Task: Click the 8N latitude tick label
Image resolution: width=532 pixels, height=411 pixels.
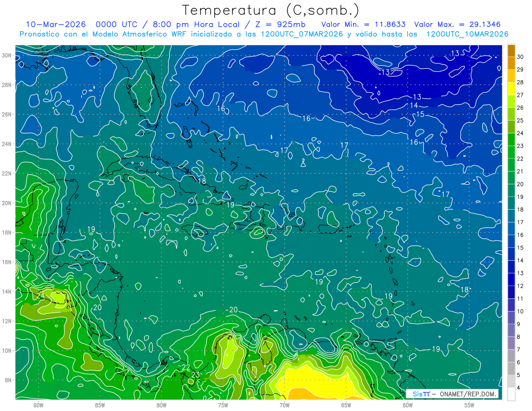Action: click(x=8, y=380)
